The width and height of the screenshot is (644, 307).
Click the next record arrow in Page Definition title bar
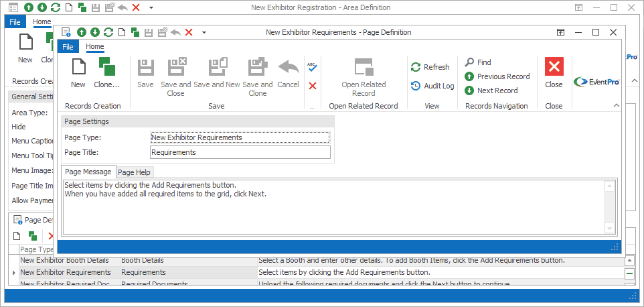point(95,32)
